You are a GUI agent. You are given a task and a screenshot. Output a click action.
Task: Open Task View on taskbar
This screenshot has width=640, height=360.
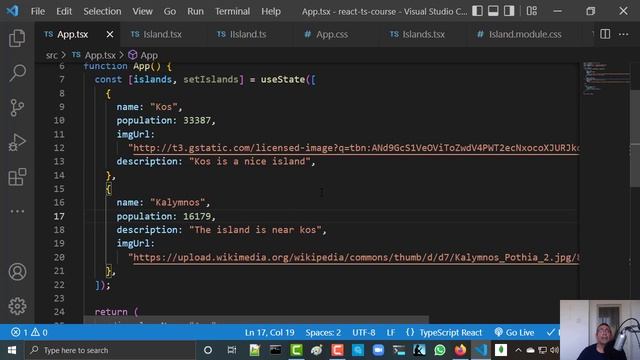[231, 350]
